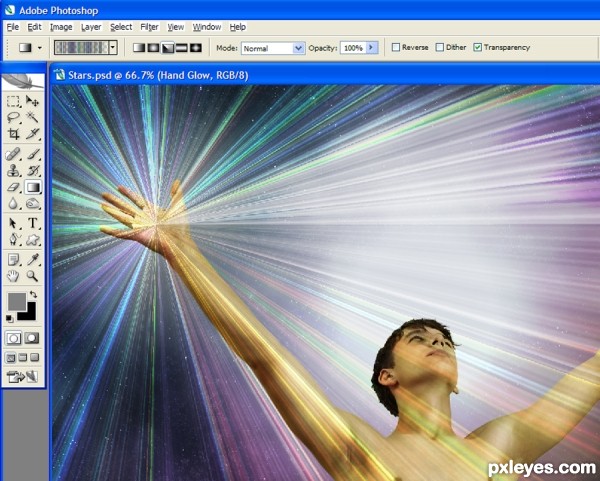The image size is (600, 481).
Task: Open the tool preset picker arrow
Action: click(x=40, y=48)
